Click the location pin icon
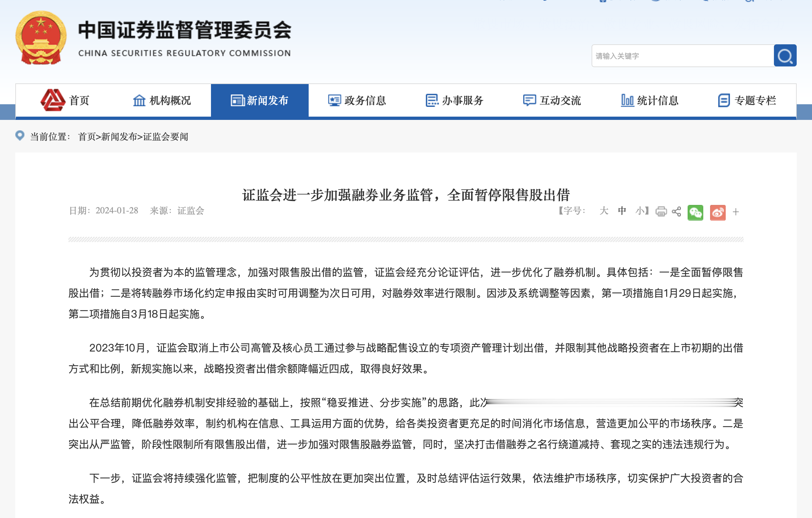This screenshot has height=518, width=812. click(x=20, y=136)
